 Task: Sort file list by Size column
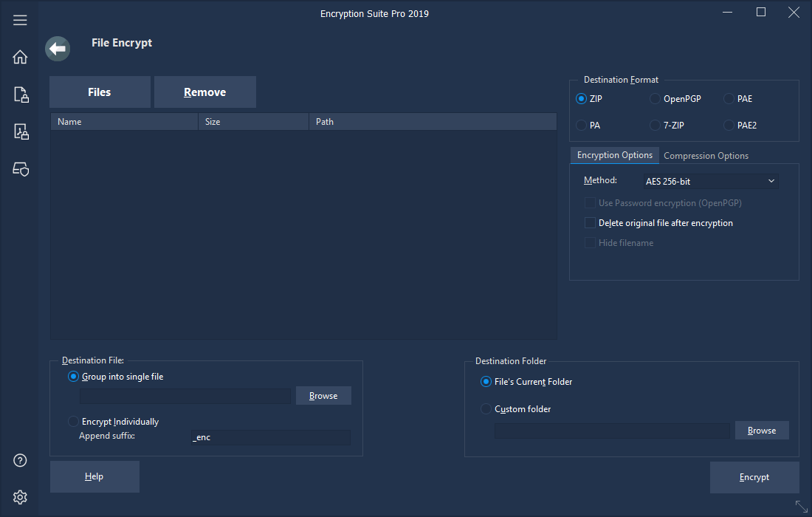[x=254, y=122]
